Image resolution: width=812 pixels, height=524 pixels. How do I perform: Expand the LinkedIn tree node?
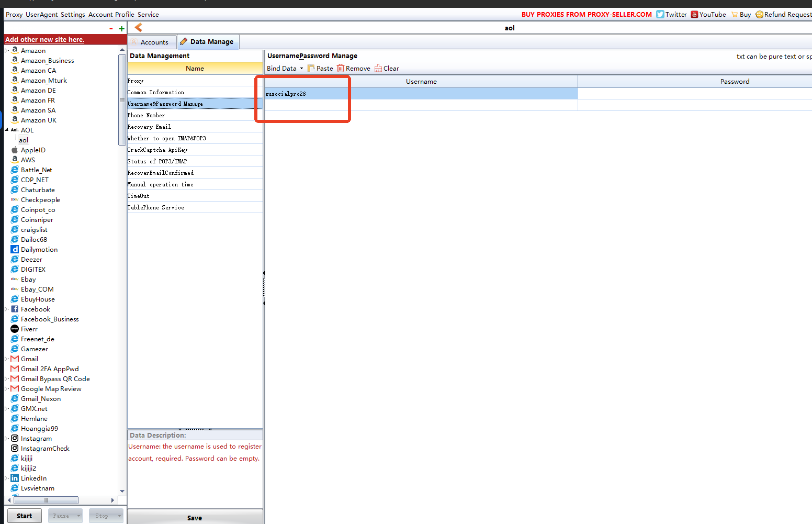point(7,478)
